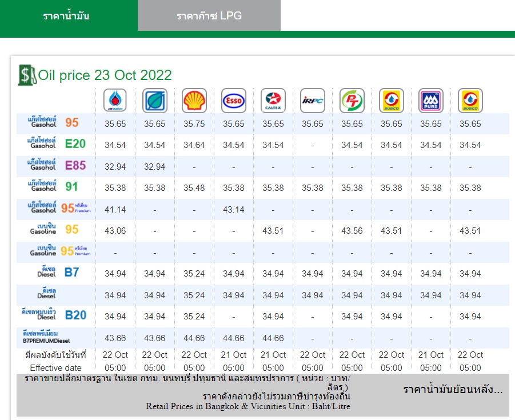Click Esso's effective date 21 Oct
Screen dimensions: 515x420
pos(234,355)
